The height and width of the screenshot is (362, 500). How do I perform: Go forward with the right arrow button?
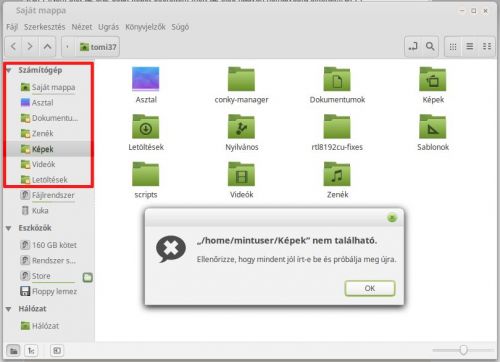tap(30, 46)
